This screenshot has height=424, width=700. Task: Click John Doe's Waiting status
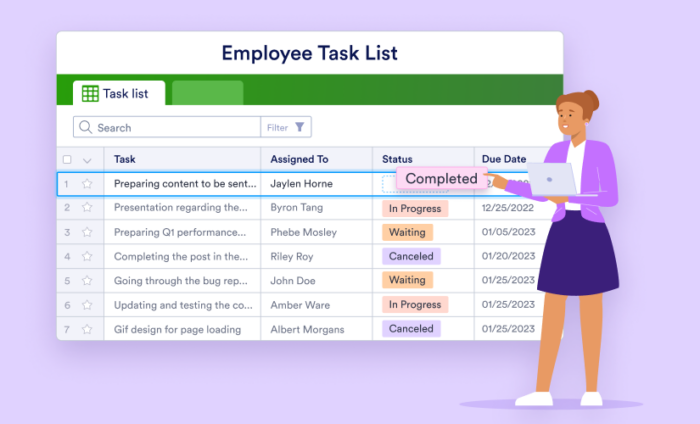(x=407, y=280)
